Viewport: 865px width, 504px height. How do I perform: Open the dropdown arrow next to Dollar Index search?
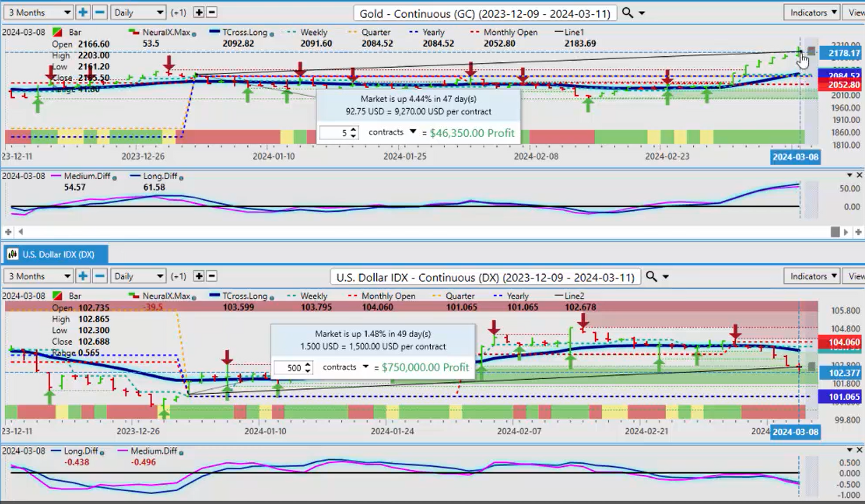[x=666, y=277]
